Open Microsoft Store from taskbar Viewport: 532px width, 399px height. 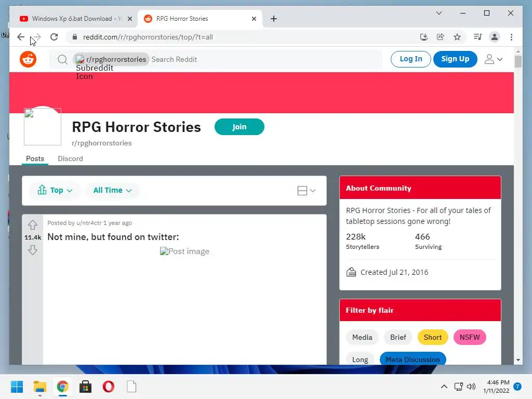[x=86, y=387]
